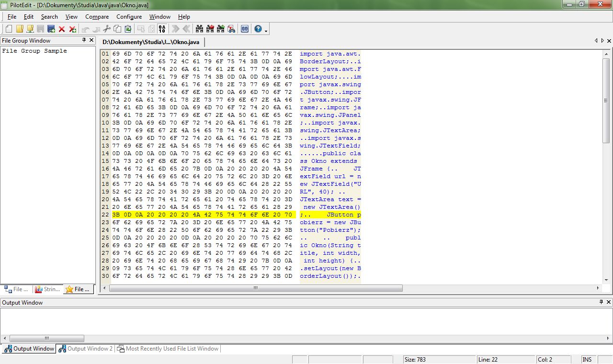Click the double right chevron icon

[x=176, y=29]
